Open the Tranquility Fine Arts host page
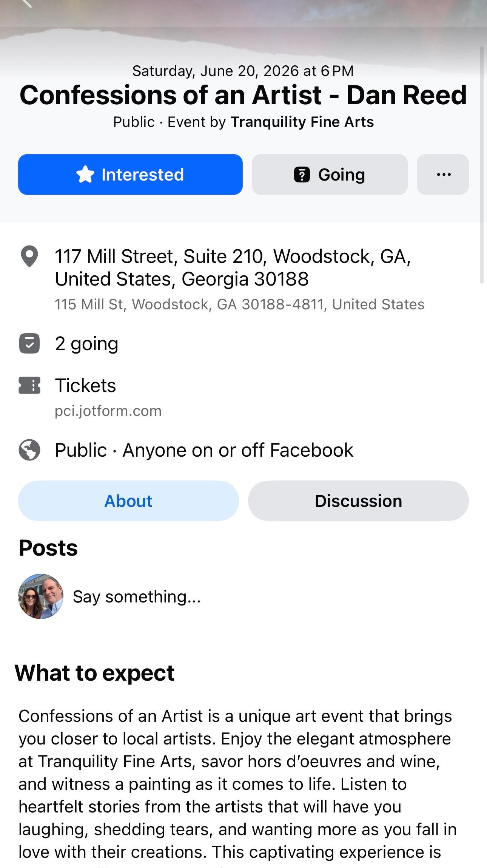 coord(302,122)
